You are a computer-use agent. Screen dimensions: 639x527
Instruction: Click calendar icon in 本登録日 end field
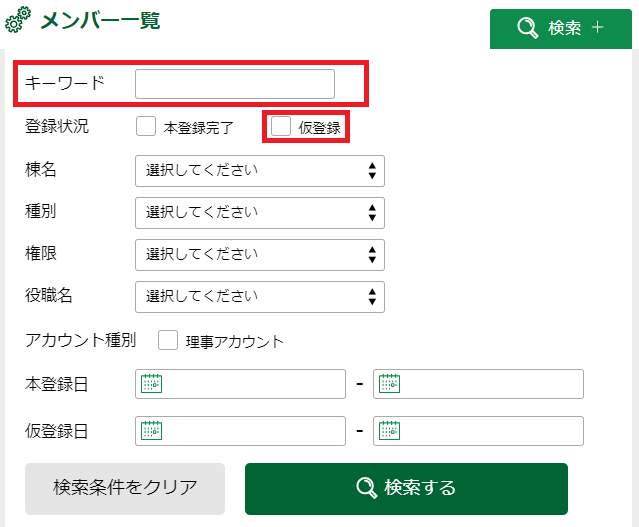pyautogui.click(x=389, y=383)
